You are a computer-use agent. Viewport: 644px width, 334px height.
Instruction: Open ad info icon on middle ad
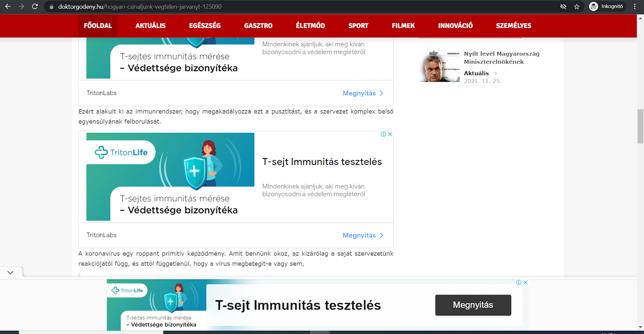point(383,134)
